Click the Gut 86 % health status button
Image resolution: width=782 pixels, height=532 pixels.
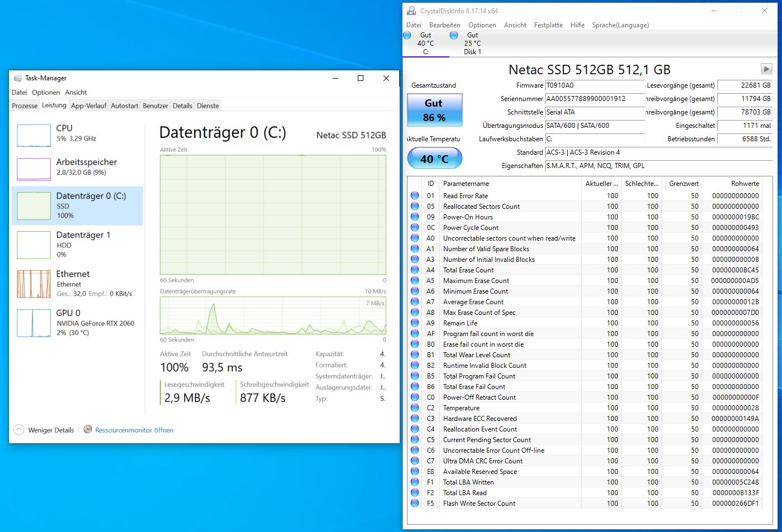435,109
